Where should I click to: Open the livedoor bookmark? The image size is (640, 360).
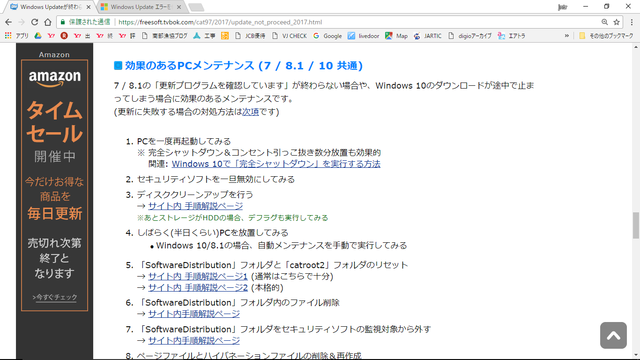[363, 36]
